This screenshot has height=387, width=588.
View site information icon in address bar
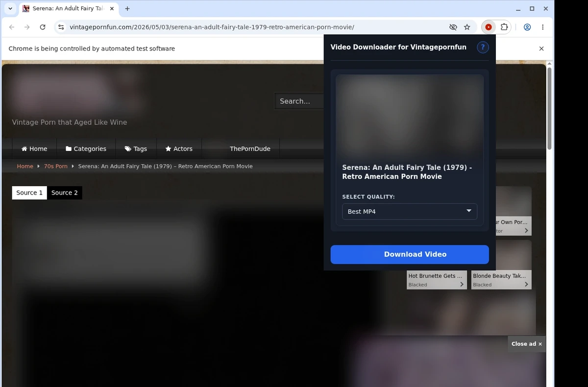click(61, 27)
